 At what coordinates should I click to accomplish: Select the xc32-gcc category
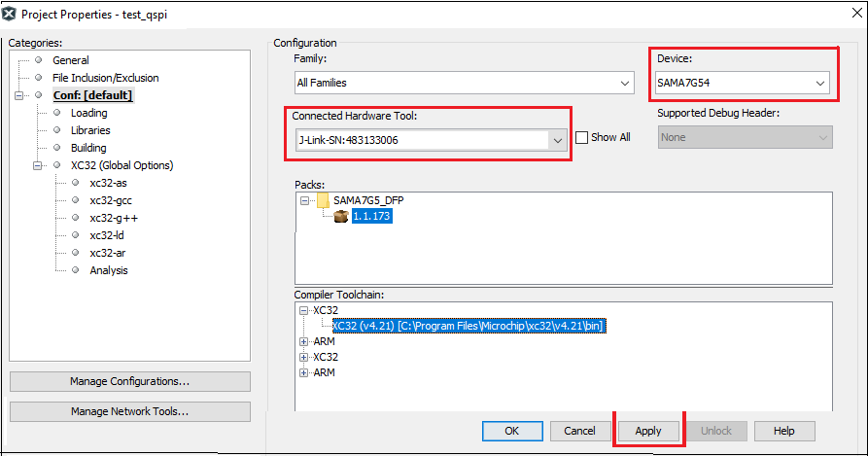tap(111, 201)
